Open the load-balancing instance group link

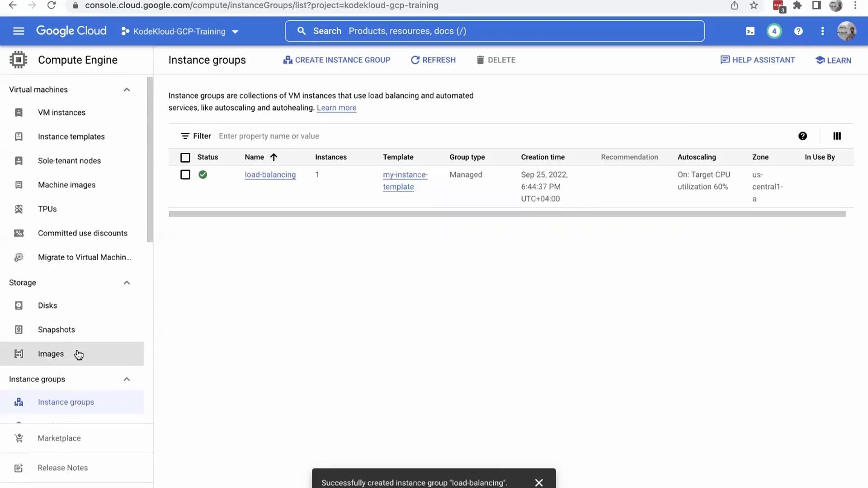click(270, 174)
